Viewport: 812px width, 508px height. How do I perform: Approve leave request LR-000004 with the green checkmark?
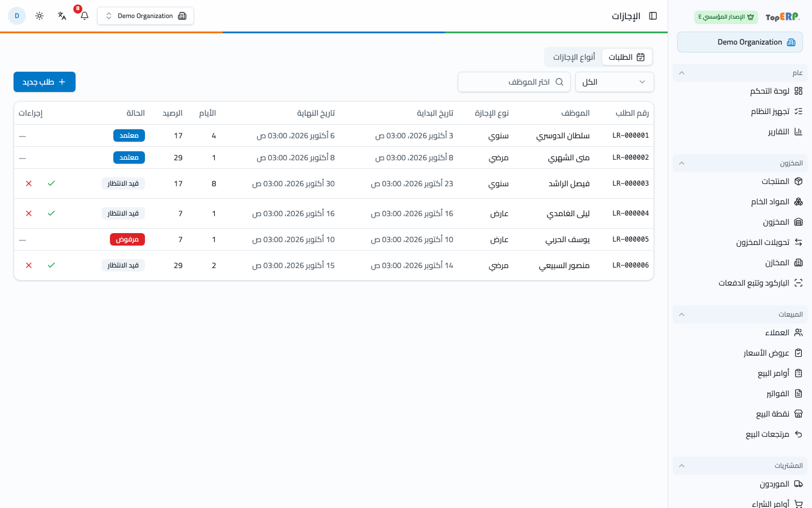point(51,213)
